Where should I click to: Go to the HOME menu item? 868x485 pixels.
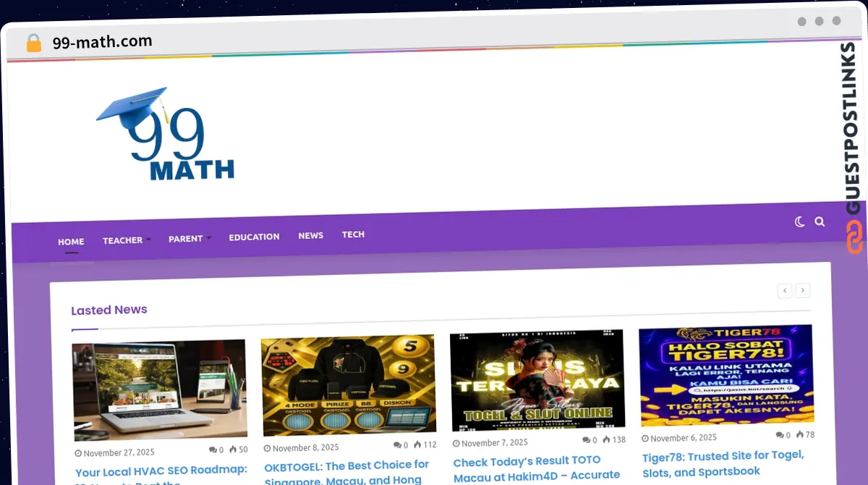pyautogui.click(x=71, y=242)
